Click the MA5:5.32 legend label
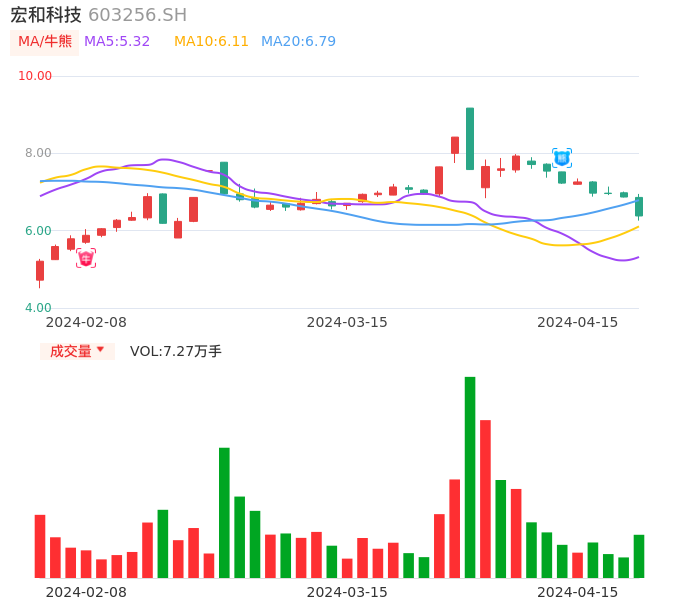This screenshot has height=606, width=686. click(117, 42)
